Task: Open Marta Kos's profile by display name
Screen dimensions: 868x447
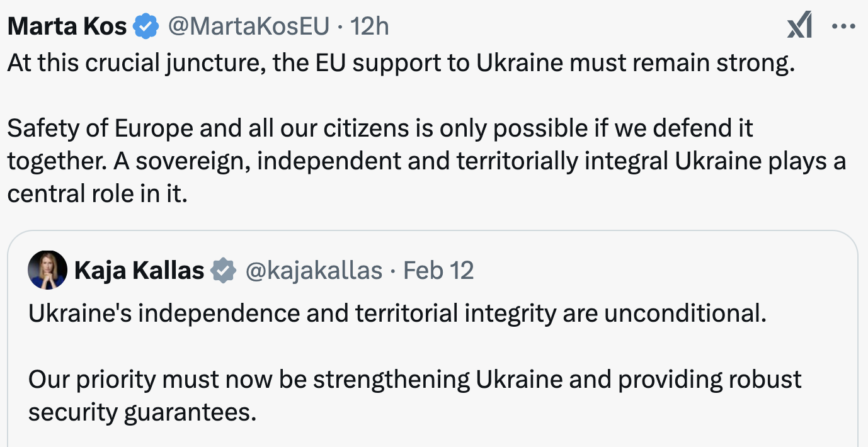Action: (67, 26)
